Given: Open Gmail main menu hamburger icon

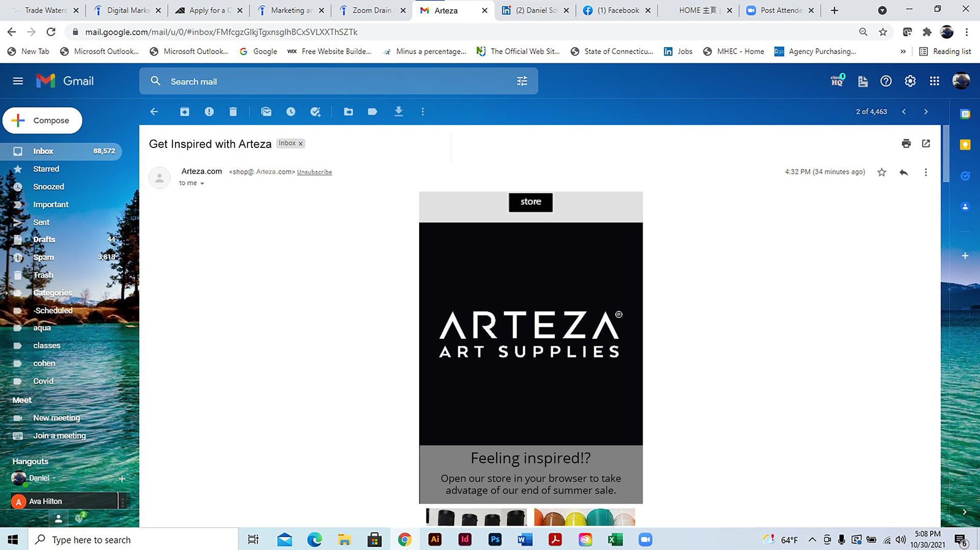Looking at the screenshot, I should pos(18,81).
